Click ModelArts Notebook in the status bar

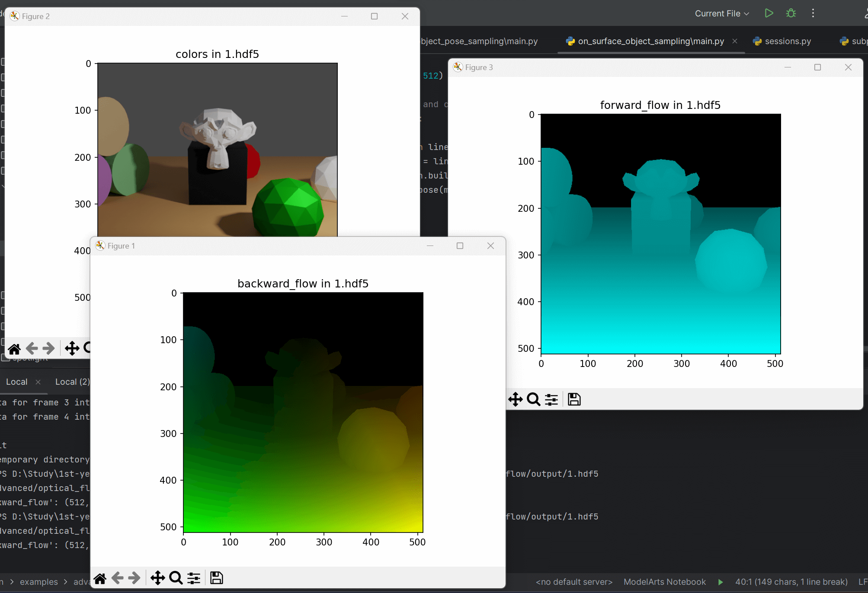(x=665, y=582)
